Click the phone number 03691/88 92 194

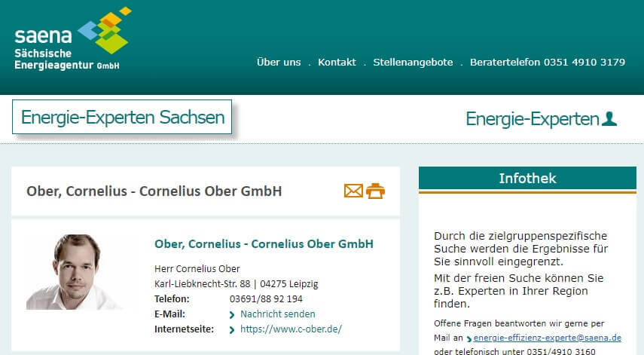(x=266, y=298)
